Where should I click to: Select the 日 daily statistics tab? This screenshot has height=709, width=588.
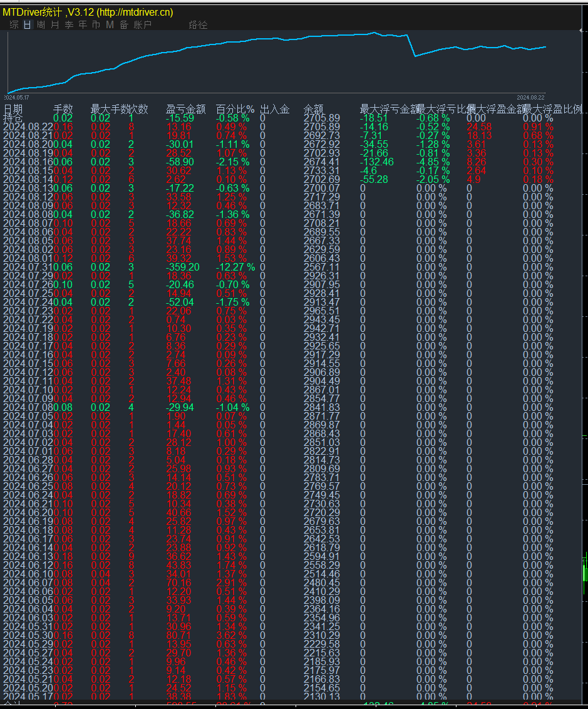(28, 25)
